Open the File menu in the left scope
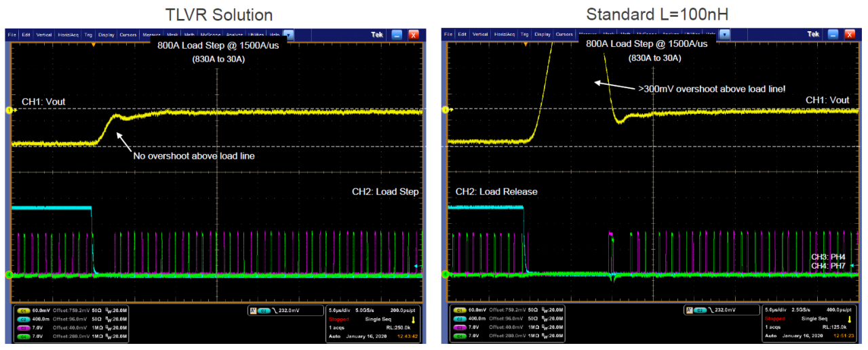This screenshot has height=350, width=868. [12, 34]
